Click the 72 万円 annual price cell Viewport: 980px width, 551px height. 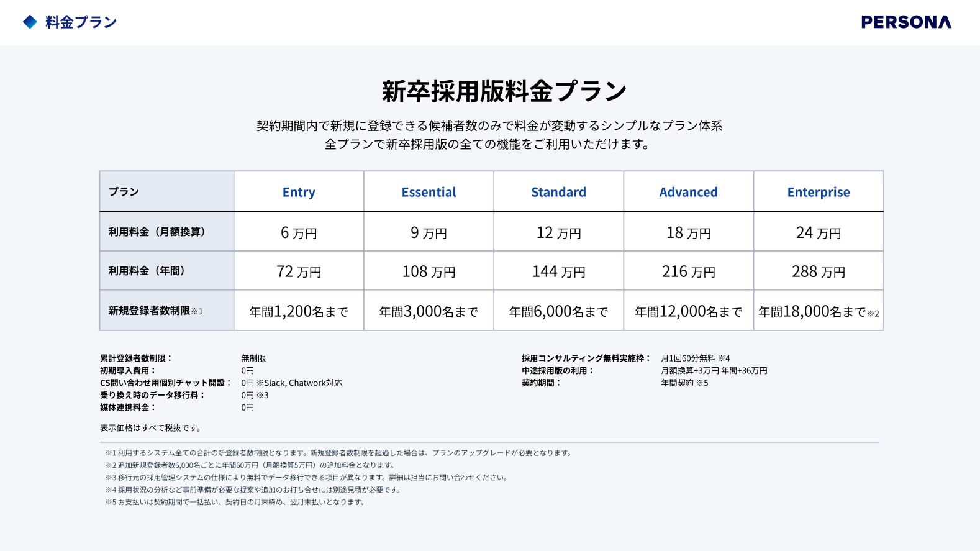click(x=299, y=271)
